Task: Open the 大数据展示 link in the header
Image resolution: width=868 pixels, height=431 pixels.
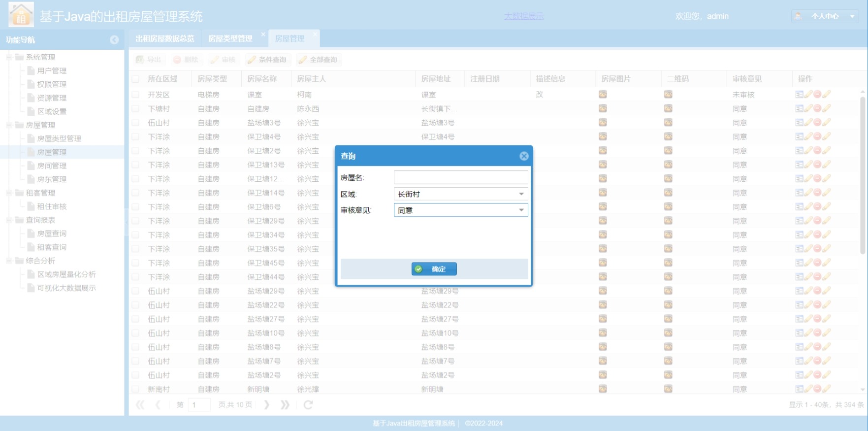Action: [524, 16]
